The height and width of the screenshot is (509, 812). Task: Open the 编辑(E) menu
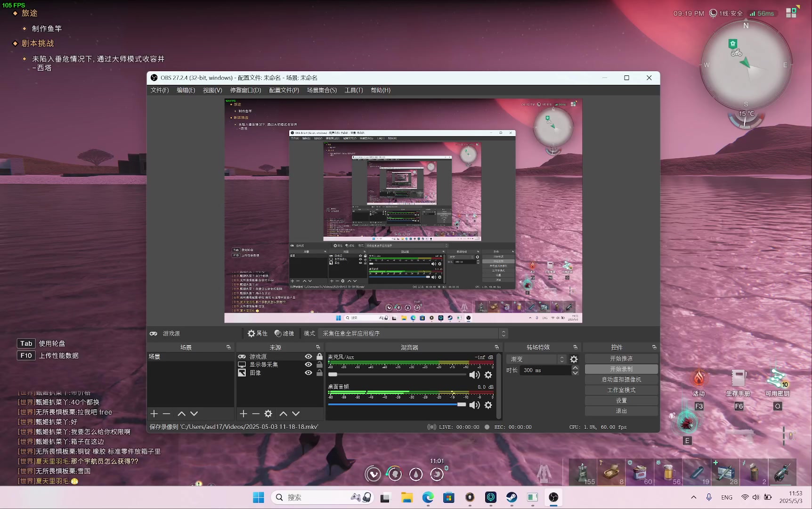tap(186, 90)
